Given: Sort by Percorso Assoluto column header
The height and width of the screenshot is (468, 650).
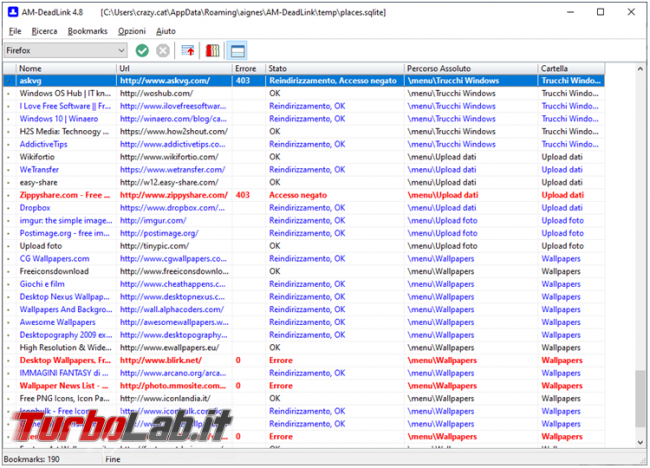Looking at the screenshot, I should (471, 69).
